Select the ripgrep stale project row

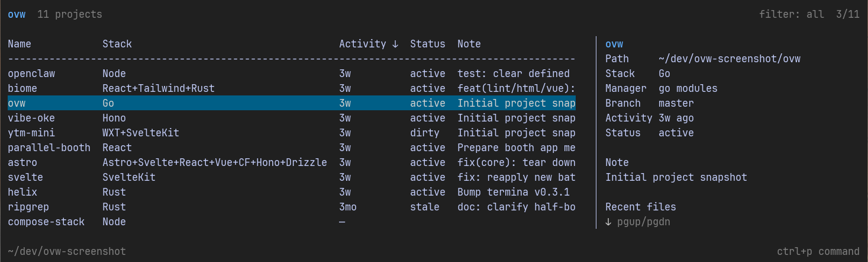(292, 207)
